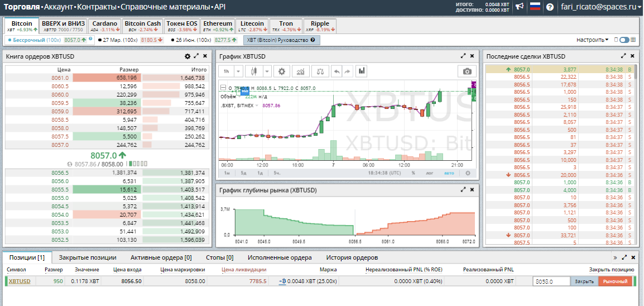
Task: Switch to the Cardano tab
Action: tap(105, 26)
